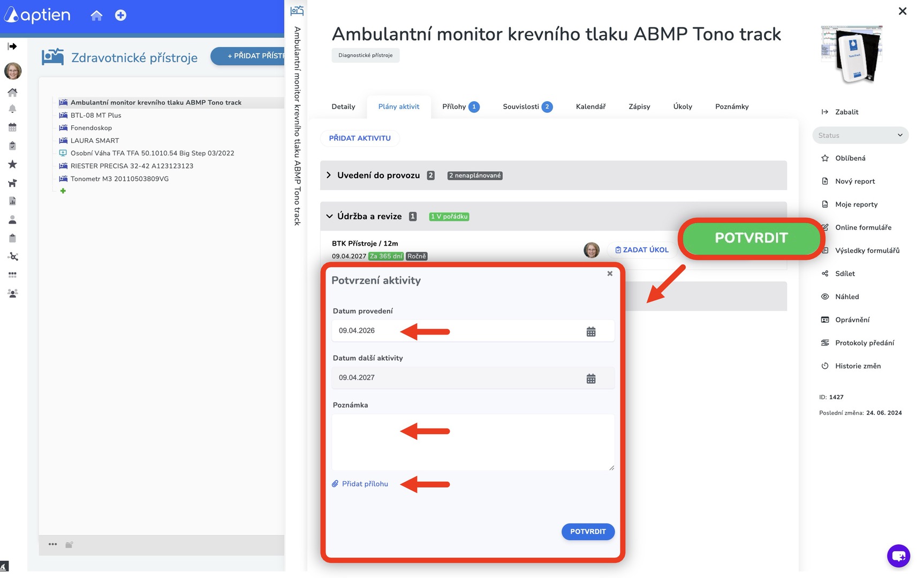Click the star icon in left sidebar
The height and width of the screenshot is (578, 924).
(x=12, y=164)
